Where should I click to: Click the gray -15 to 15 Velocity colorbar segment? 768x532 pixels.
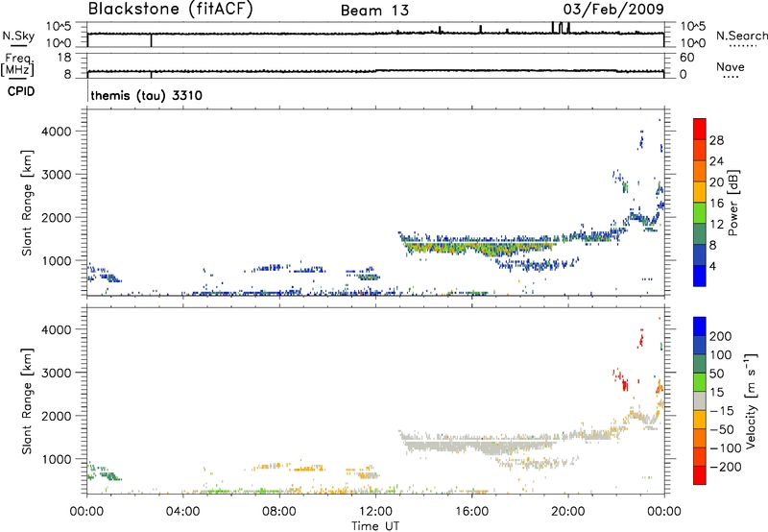(700, 400)
